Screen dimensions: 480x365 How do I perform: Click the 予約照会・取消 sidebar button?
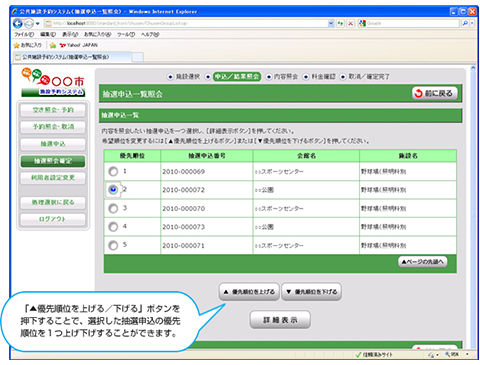coord(53,127)
